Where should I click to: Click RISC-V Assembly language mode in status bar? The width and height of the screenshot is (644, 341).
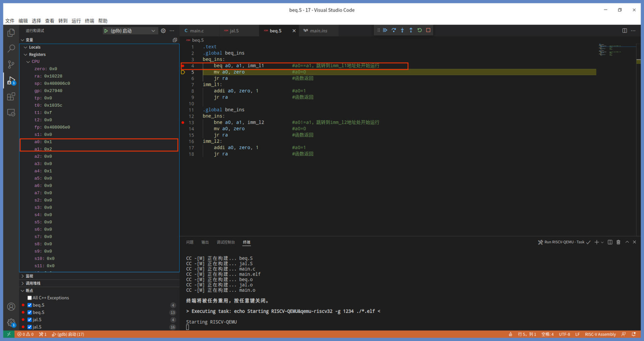(x=600, y=334)
